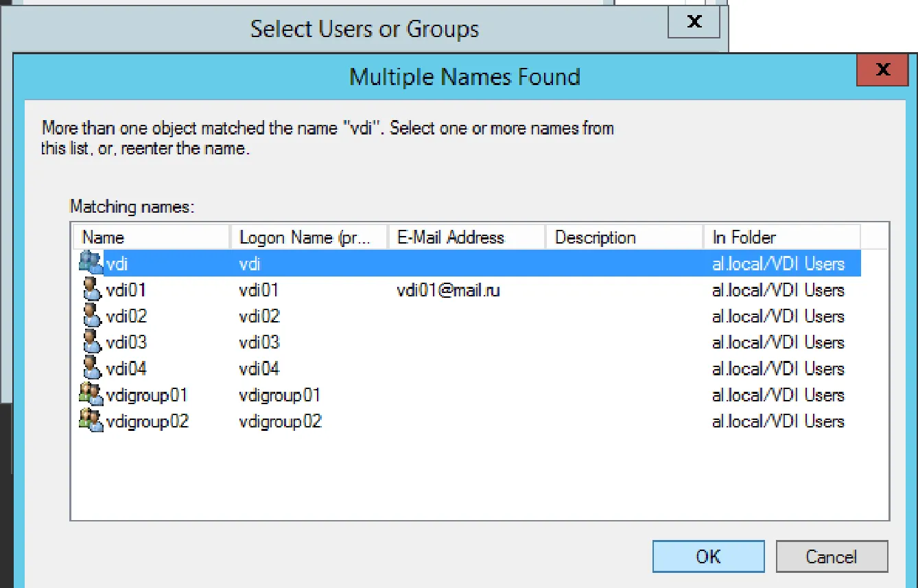Confirm selection with the OK button
The image size is (918, 588).
708,556
